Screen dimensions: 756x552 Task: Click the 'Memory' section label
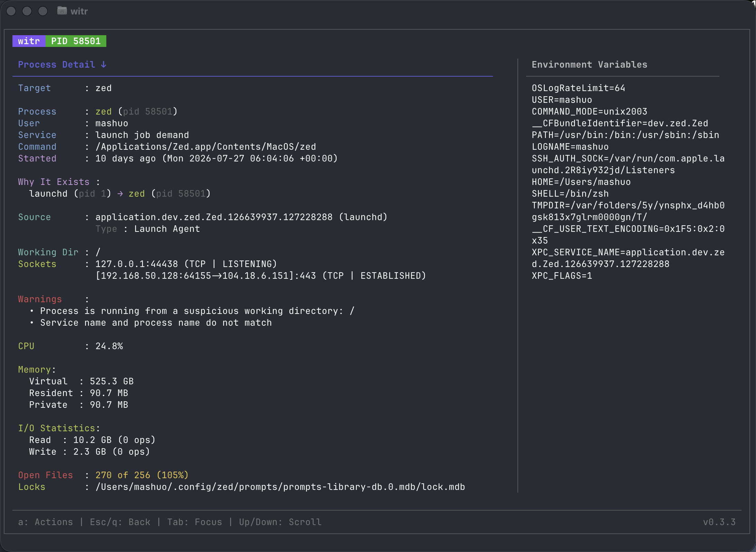click(35, 369)
